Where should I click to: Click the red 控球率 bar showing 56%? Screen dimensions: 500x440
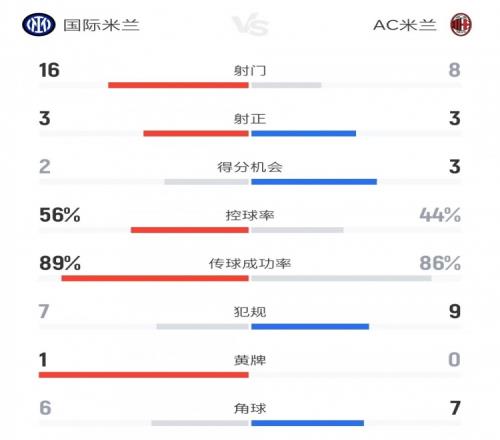(190, 230)
